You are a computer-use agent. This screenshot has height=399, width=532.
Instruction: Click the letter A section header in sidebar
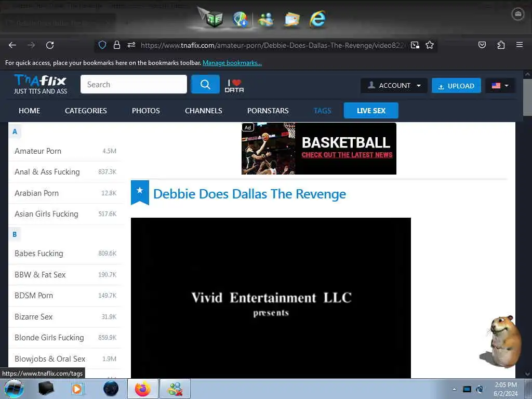click(x=15, y=131)
